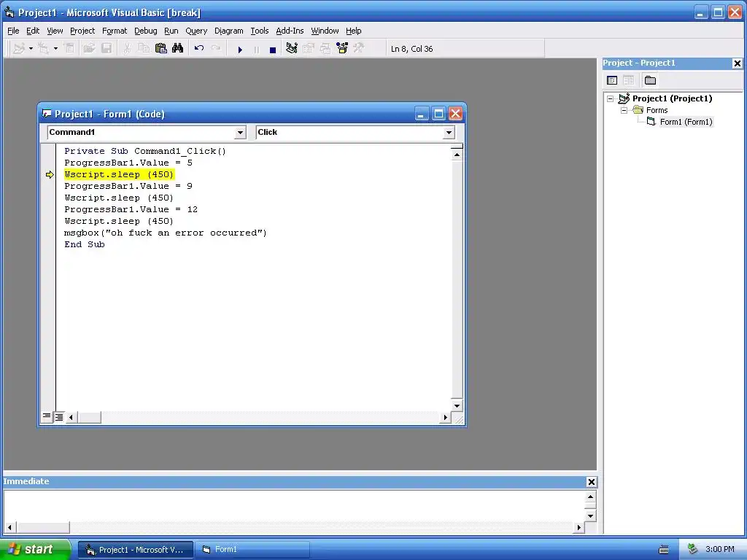Click the Open Project toolbar icon
Viewport: 747px width, 560px height.
point(89,49)
